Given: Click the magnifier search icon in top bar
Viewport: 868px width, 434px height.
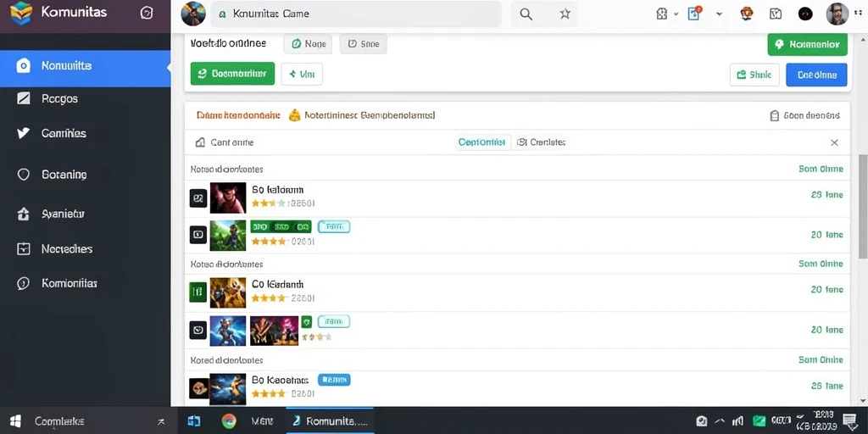Looking at the screenshot, I should click(x=526, y=14).
